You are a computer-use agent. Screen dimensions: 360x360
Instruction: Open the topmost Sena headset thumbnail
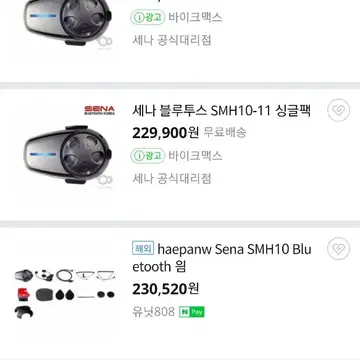[68, 23]
